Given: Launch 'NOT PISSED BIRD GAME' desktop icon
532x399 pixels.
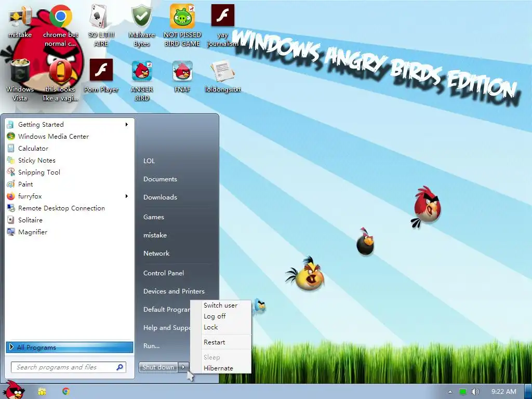Looking at the screenshot, I should 182,25.
